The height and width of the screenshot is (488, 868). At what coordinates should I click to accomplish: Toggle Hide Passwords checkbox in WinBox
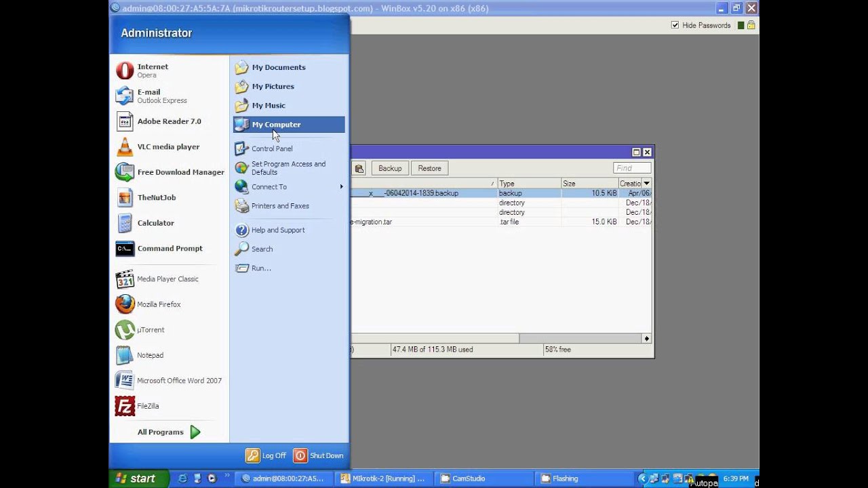point(675,25)
